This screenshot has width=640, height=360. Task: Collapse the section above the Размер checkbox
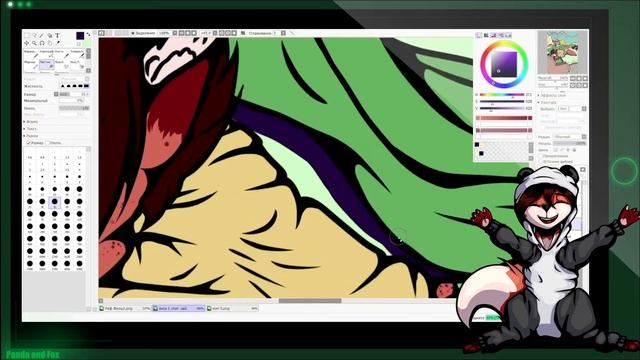31,136
